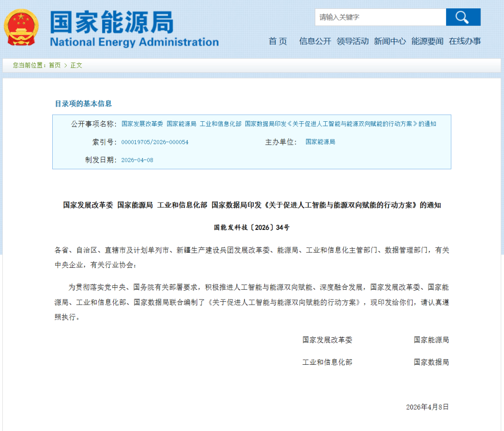Click the 工业和信息化部 signature text
The height and width of the screenshot is (431, 504).
[x=327, y=362]
